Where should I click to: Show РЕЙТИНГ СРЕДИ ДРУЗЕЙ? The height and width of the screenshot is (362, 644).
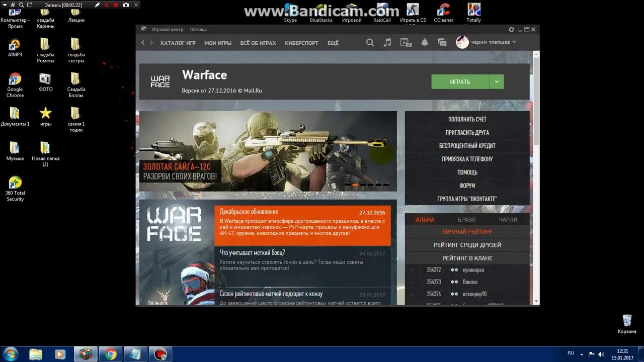(x=467, y=245)
